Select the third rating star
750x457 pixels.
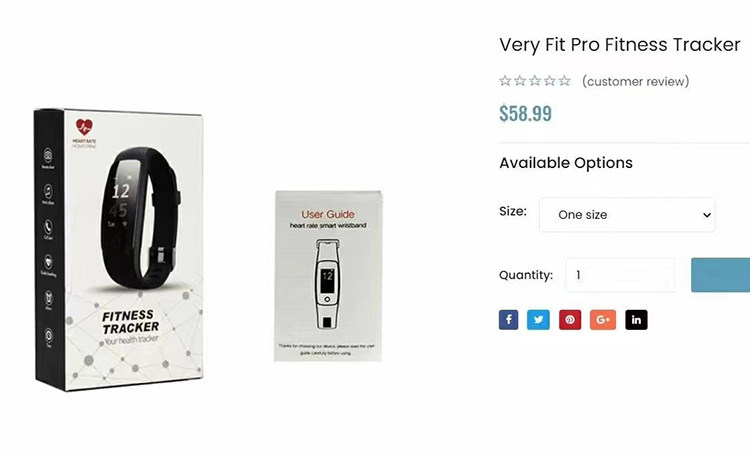pos(535,81)
